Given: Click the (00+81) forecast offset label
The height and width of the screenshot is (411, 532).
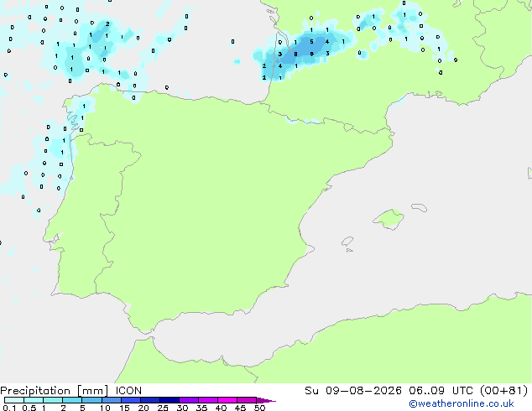Looking at the screenshot, I should click(x=504, y=391).
